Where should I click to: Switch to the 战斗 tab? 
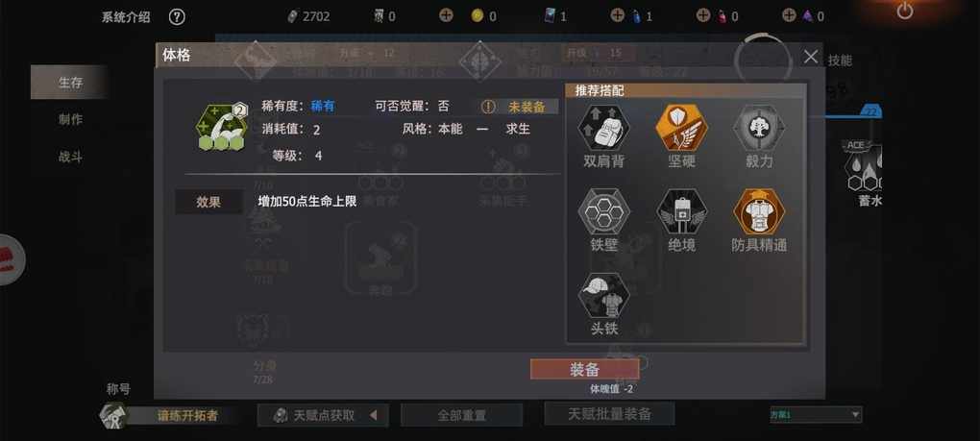click(x=70, y=157)
